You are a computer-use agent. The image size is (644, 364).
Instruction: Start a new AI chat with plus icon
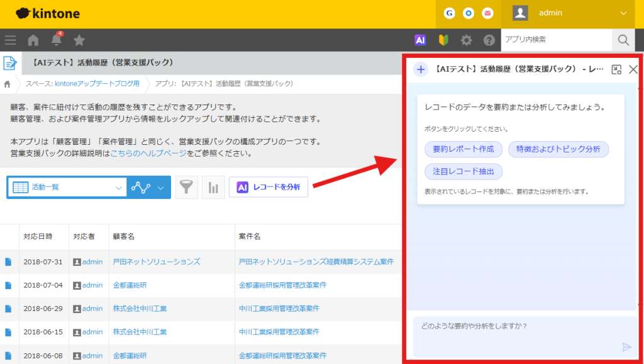(x=421, y=70)
